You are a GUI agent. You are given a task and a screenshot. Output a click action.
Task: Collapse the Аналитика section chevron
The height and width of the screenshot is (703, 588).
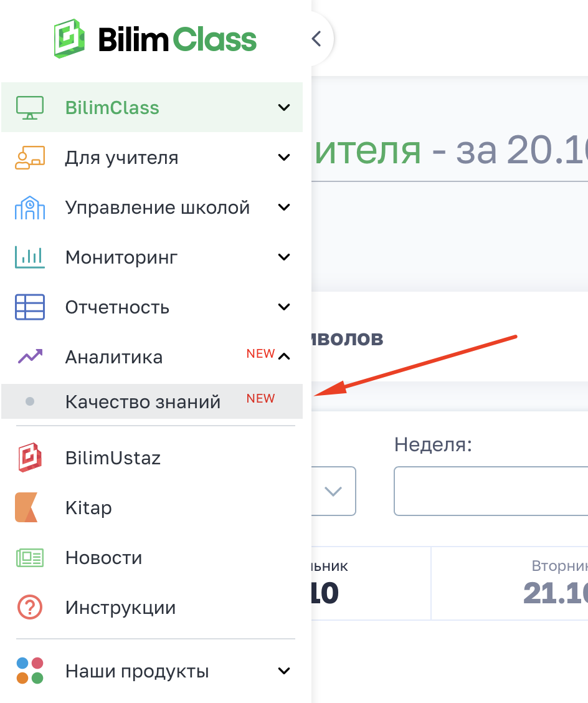tap(283, 356)
